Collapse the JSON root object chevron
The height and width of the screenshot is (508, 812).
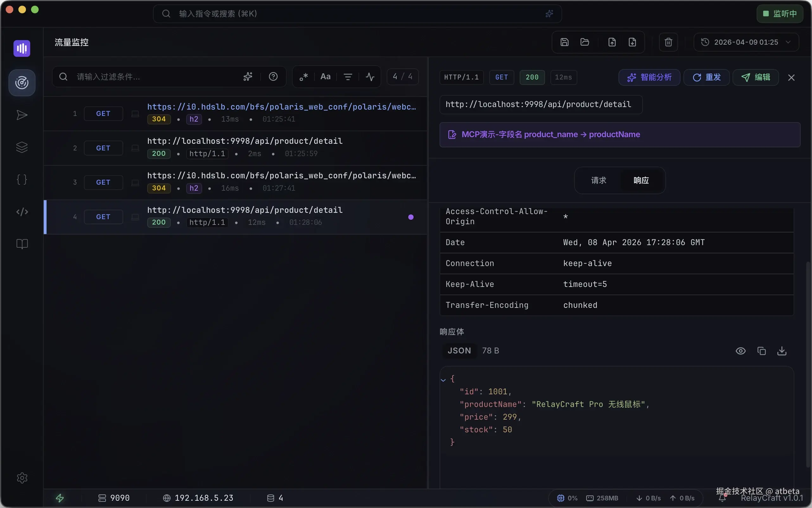point(443,380)
